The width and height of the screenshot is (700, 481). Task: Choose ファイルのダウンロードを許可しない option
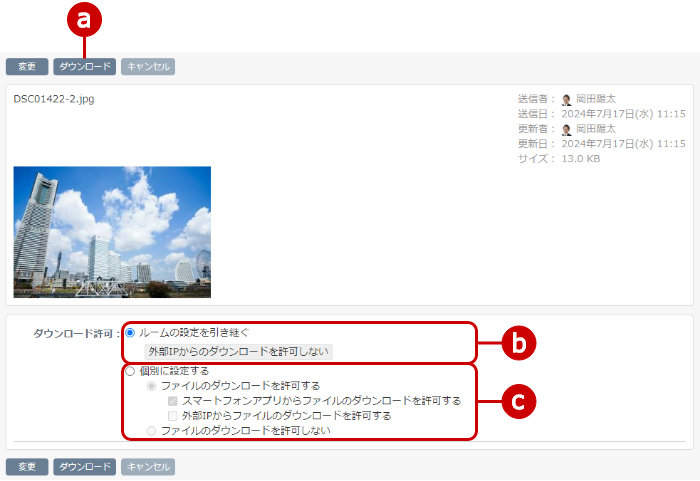pyautogui.click(x=151, y=431)
